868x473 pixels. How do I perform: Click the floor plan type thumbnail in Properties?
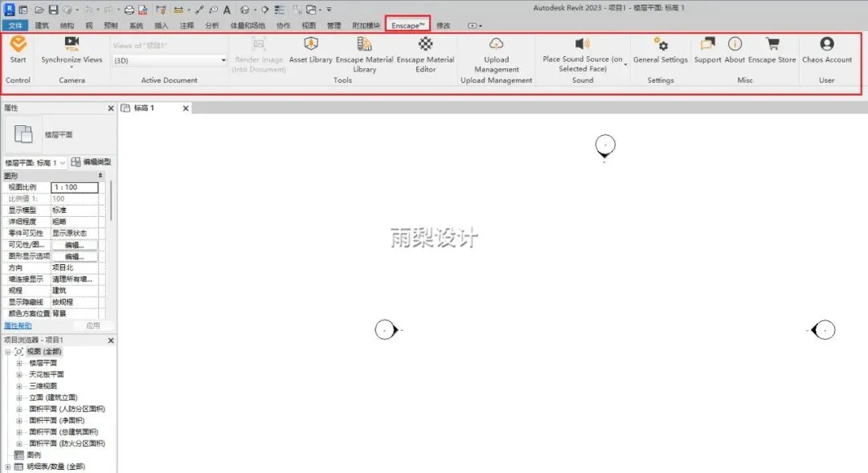tap(23, 134)
